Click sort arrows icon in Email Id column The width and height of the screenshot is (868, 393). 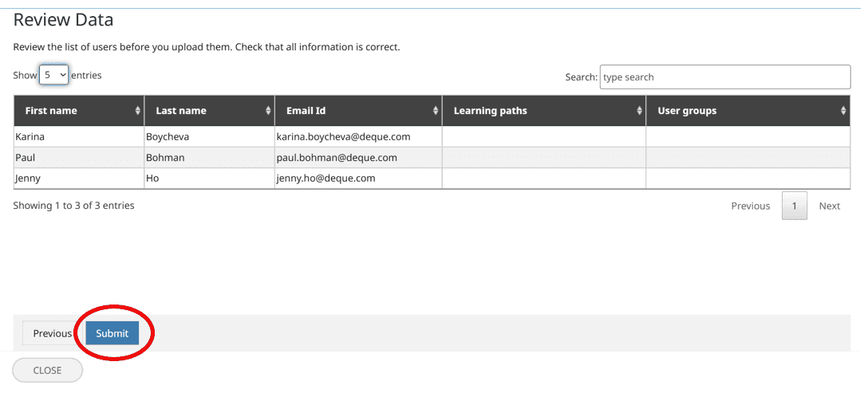tap(436, 111)
